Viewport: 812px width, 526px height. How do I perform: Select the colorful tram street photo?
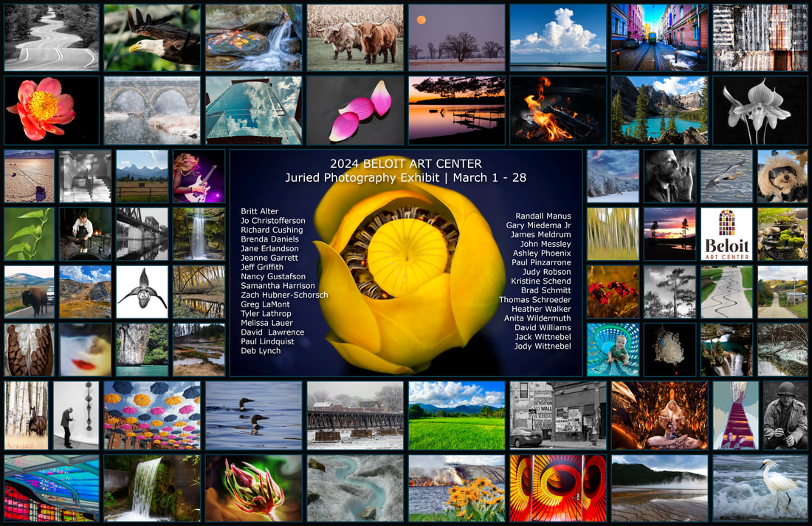(659, 38)
